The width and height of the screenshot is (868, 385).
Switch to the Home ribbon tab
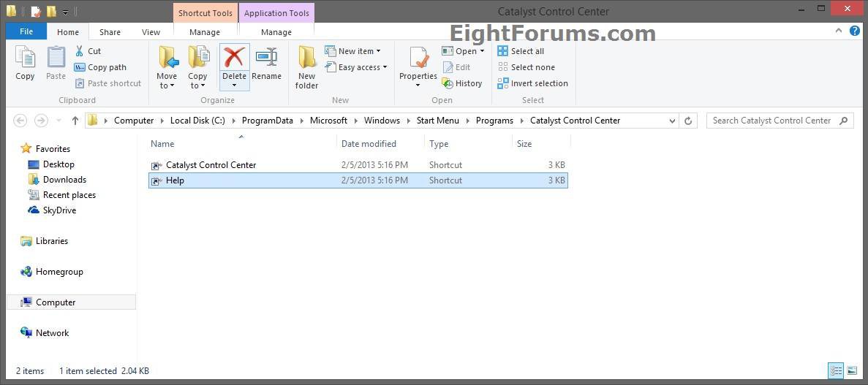(67, 32)
